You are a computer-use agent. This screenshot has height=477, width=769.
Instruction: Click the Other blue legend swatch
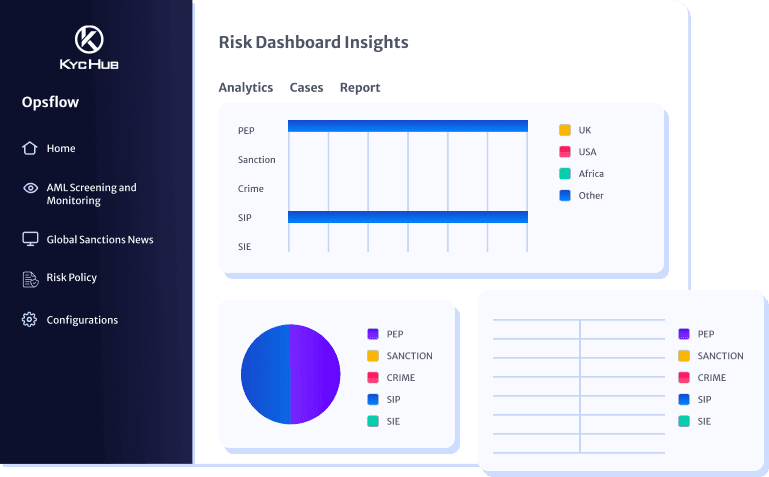pyautogui.click(x=565, y=196)
